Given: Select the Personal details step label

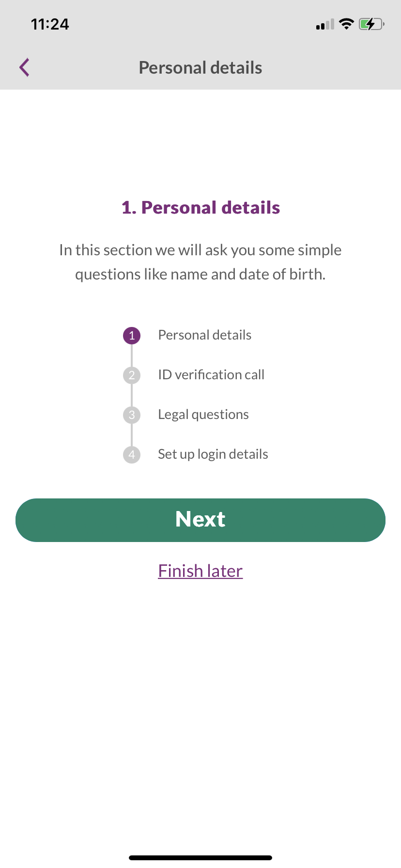Looking at the screenshot, I should coord(204,335).
